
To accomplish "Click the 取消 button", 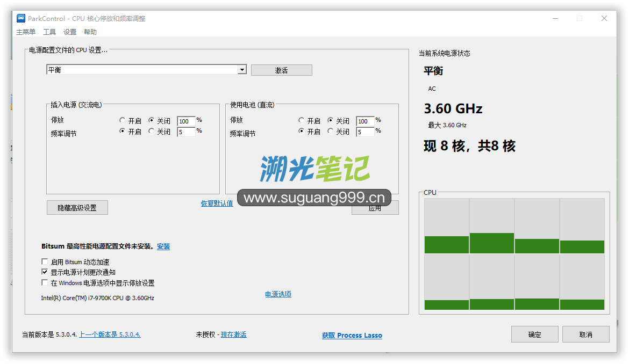I will tap(585, 334).
